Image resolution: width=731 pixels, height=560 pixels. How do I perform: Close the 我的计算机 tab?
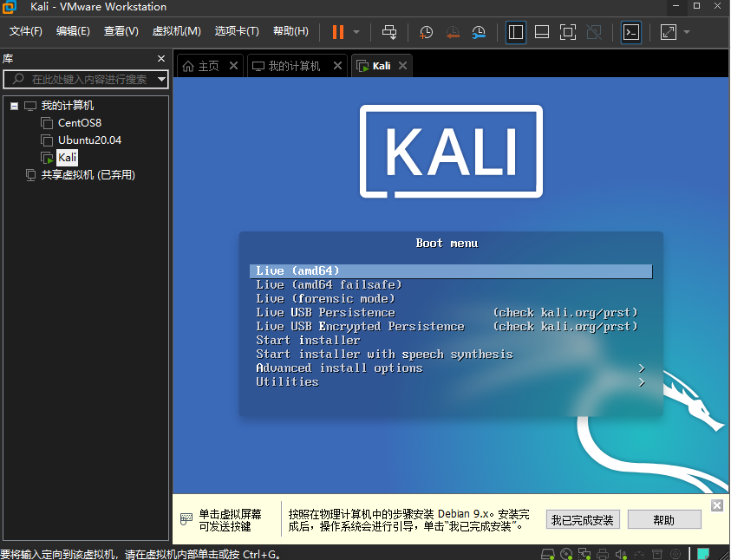coord(337,66)
